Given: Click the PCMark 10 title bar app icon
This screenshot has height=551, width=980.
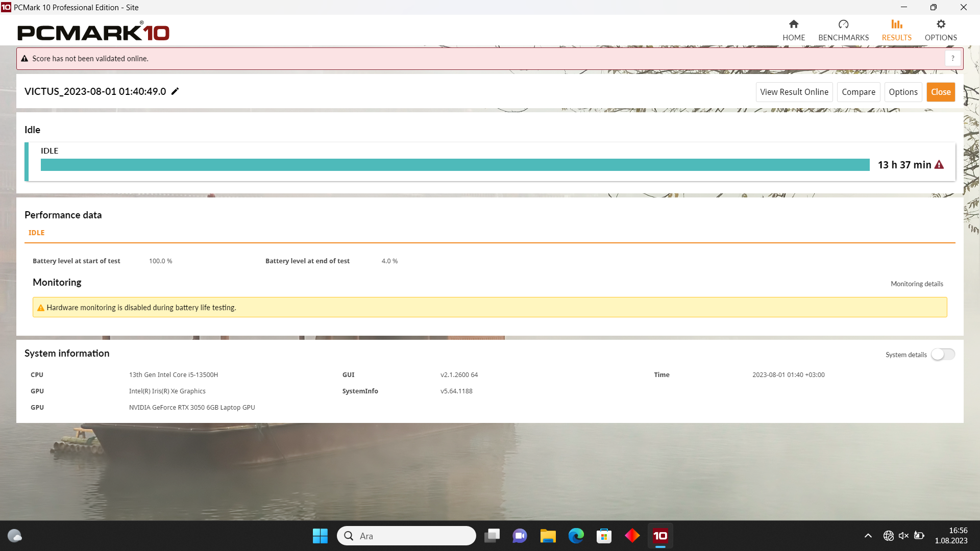Looking at the screenshot, I should pos(6,7).
